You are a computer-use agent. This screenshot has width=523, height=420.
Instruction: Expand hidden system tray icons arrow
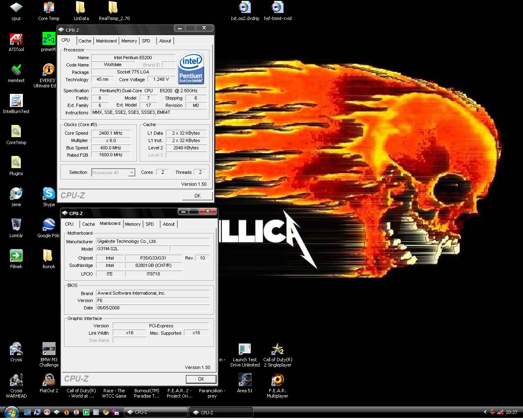pyautogui.click(x=485, y=412)
